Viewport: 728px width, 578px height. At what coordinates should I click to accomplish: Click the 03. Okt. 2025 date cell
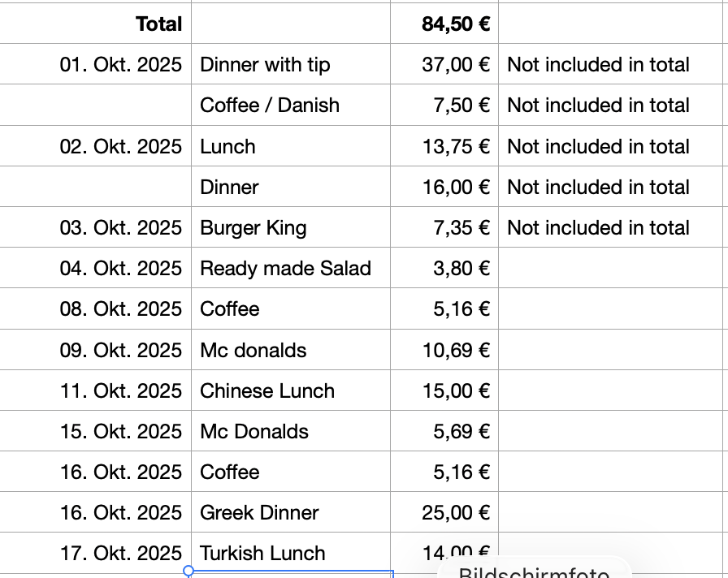120,228
